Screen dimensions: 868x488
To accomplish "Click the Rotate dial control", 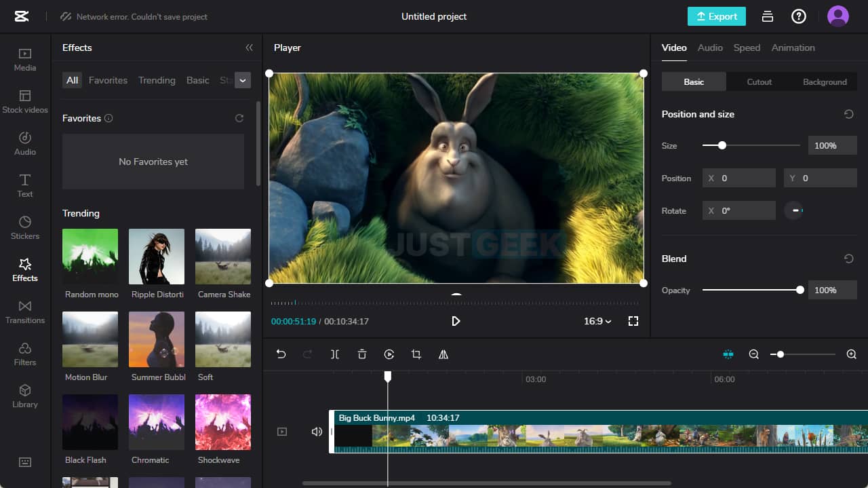I will click(x=793, y=210).
